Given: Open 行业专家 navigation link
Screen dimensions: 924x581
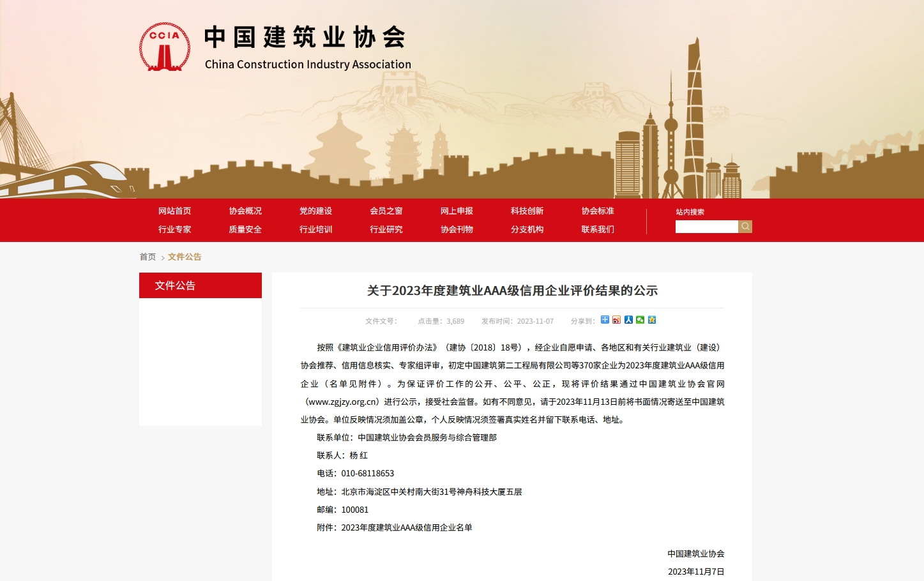Looking at the screenshot, I should pyautogui.click(x=174, y=229).
